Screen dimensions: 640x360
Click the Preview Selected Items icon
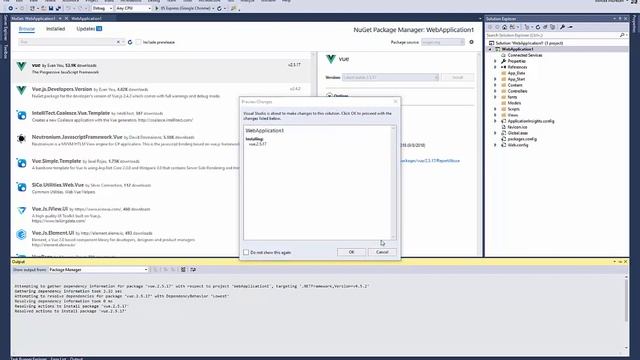click(x=570, y=27)
